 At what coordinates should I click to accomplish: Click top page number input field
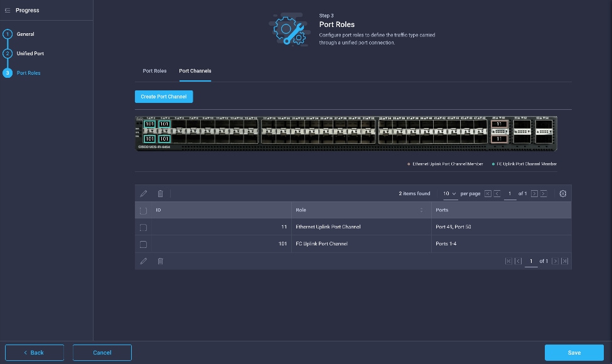click(510, 194)
